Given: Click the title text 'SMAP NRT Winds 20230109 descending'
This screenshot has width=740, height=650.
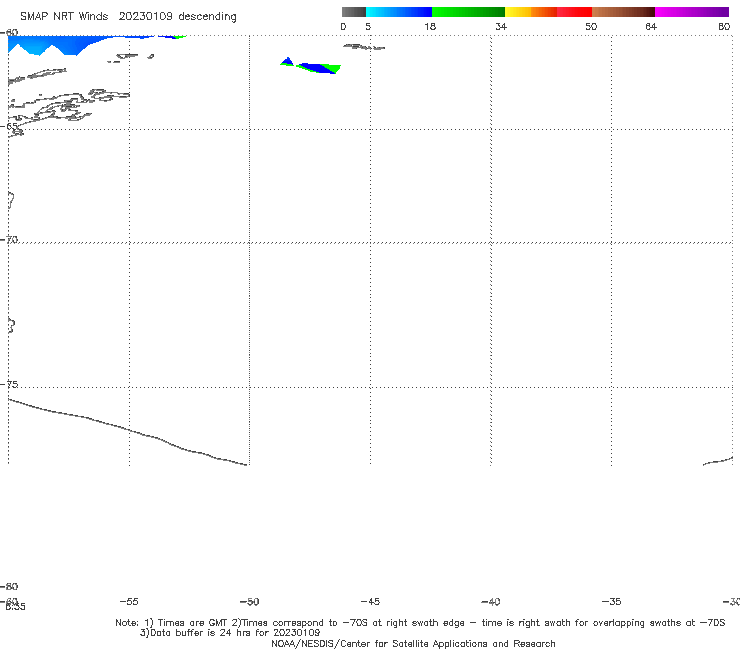Looking at the screenshot, I should (x=128, y=17).
